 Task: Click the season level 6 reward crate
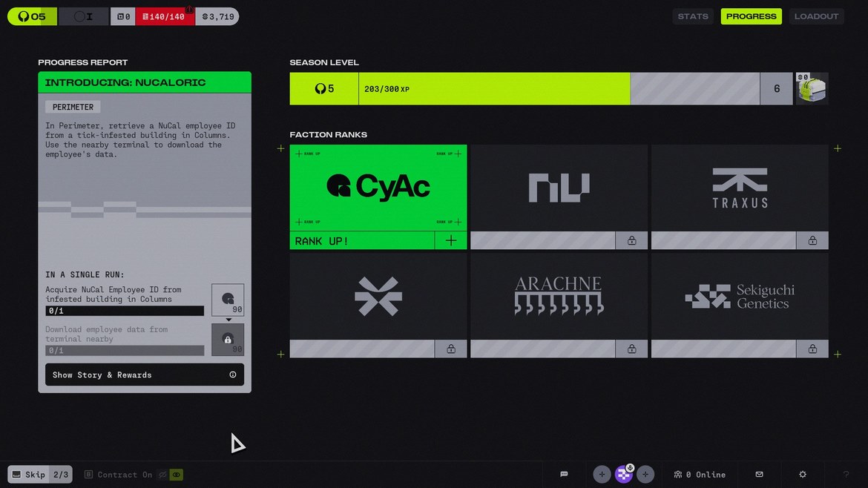(x=812, y=89)
